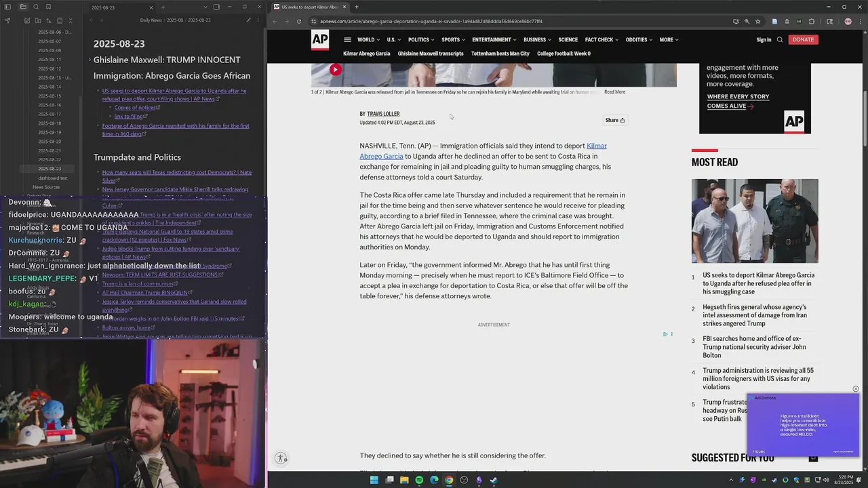Image resolution: width=868 pixels, height=488 pixels.
Task: Expand WORLD menu dropdown
Action: (368, 40)
